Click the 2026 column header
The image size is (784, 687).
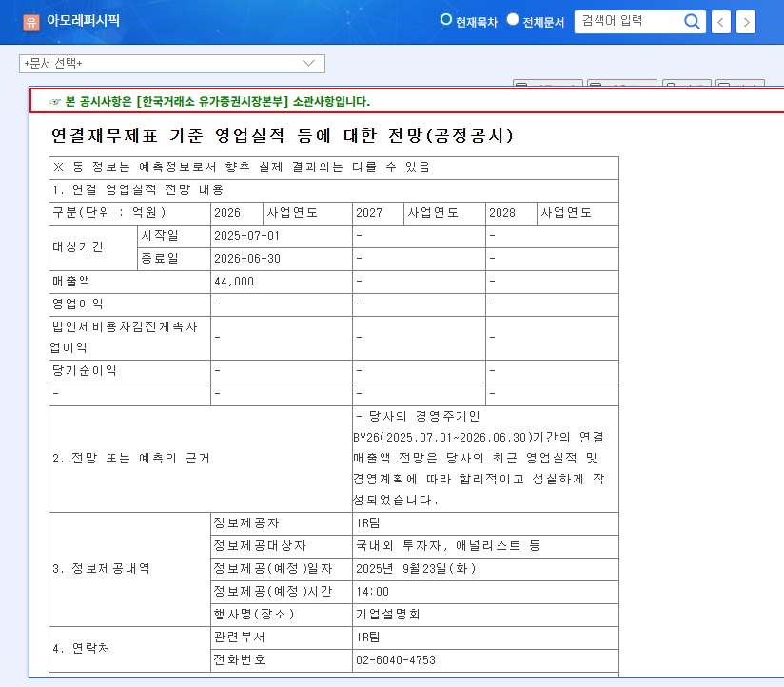click(x=237, y=213)
